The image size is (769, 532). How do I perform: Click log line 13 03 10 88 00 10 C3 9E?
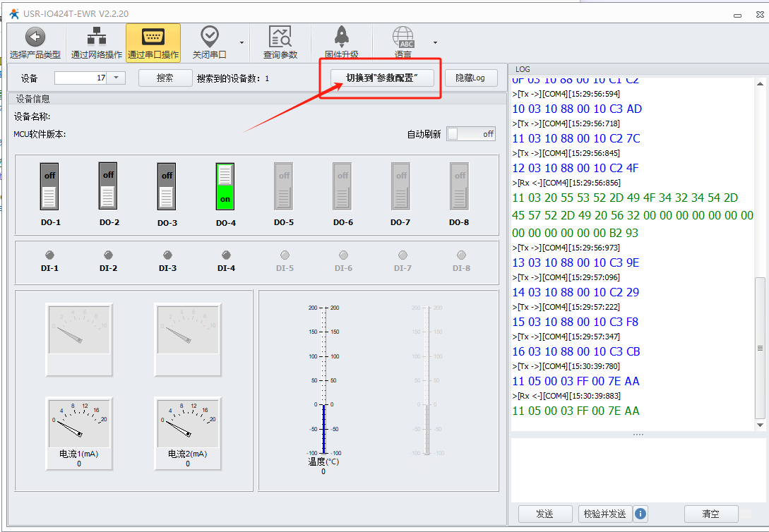[x=576, y=262]
